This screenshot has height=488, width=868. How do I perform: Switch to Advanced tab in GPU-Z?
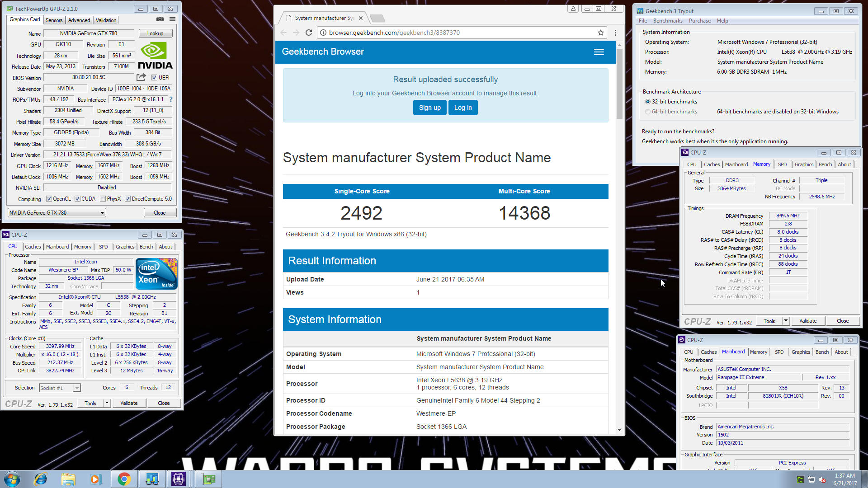(x=79, y=20)
